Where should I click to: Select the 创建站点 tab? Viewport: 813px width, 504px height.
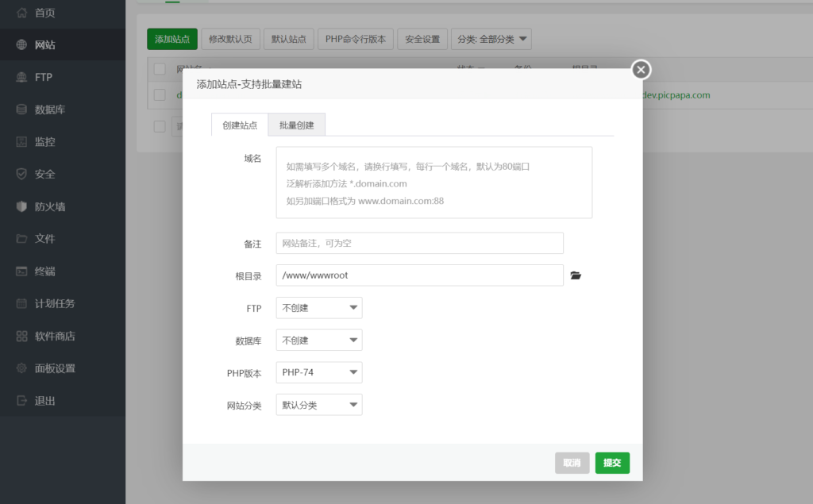coord(240,125)
